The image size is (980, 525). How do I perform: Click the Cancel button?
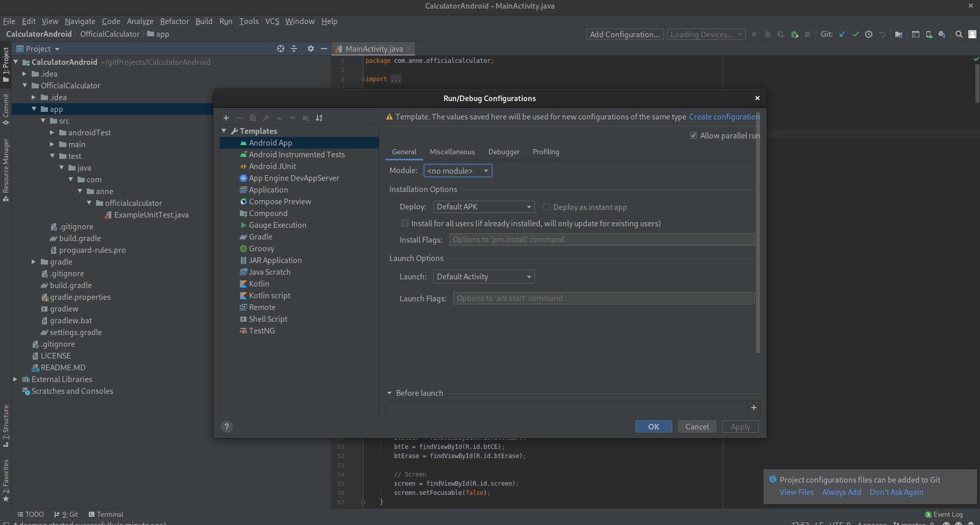(x=697, y=427)
